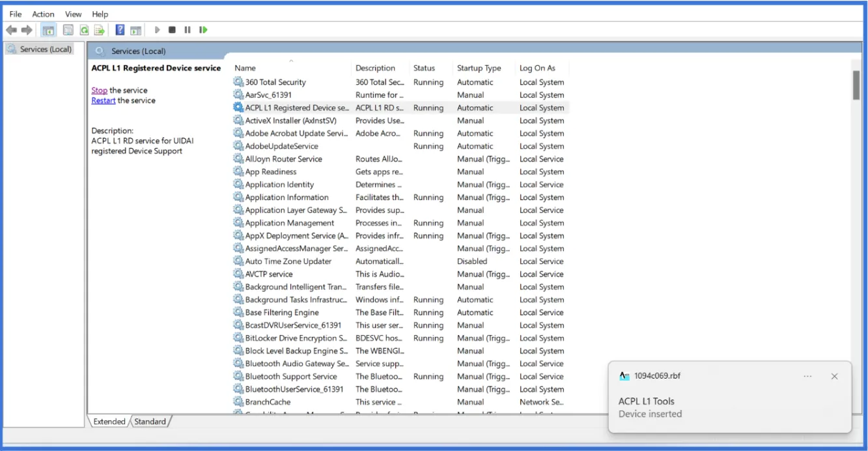Screen dimensions: 868x451
Task: Select Bluetooth Audio Gateway Service name
Action: click(x=297, y=364)
